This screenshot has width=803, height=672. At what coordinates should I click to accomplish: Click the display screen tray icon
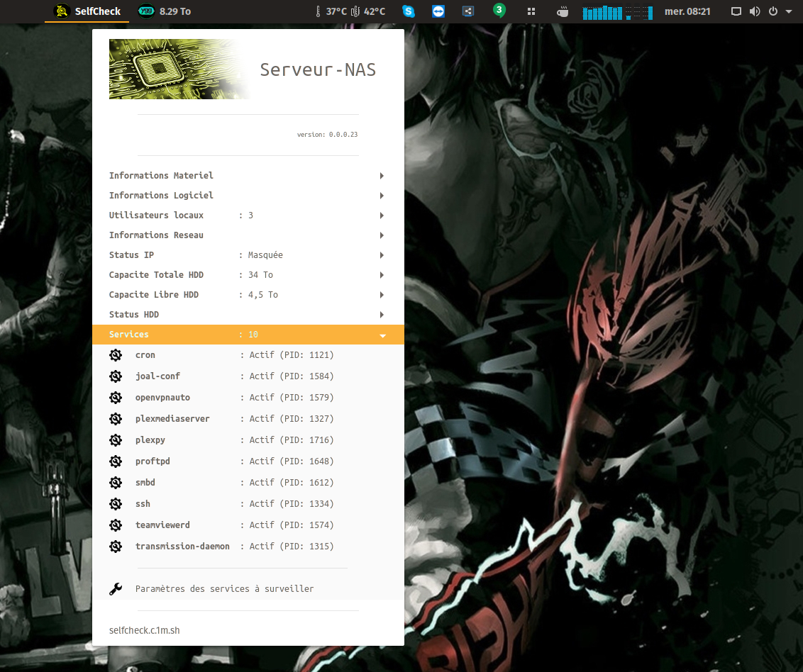tap(736, 11)
